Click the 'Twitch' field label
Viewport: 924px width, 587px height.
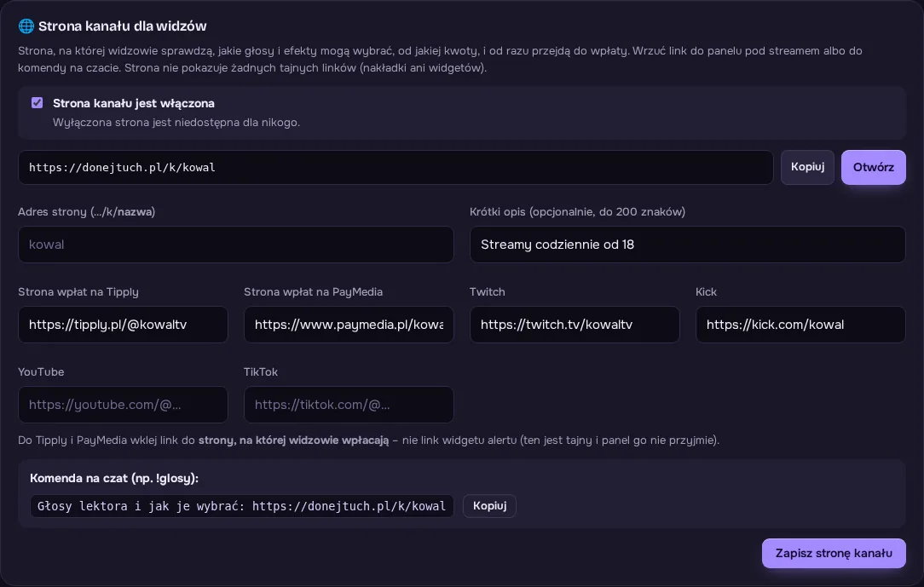[x=488, y=292]
